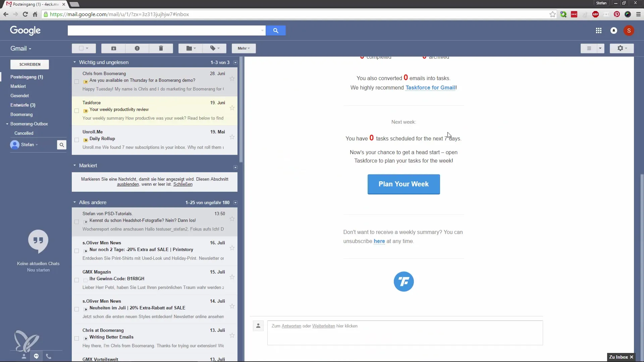Click the Pinterest extension icon
This screenshot has width=644, height=362.
tap(617, 14)
